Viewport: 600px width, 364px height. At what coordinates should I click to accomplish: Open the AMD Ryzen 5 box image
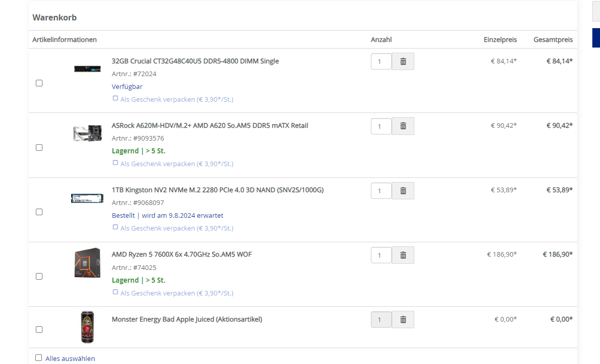(x=87, y=263)
